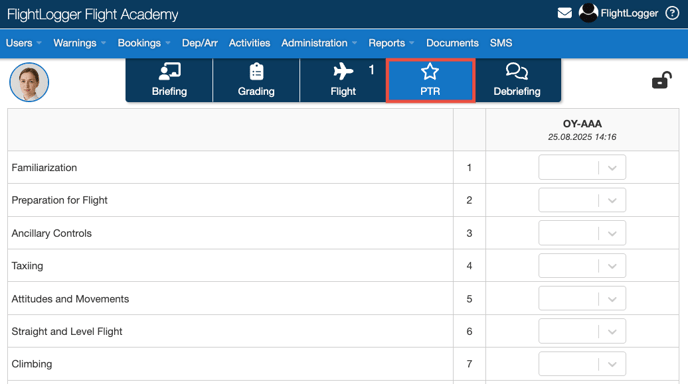688x384 pixels.
Task: Select the PTR star tab
Action: [430, 80]
